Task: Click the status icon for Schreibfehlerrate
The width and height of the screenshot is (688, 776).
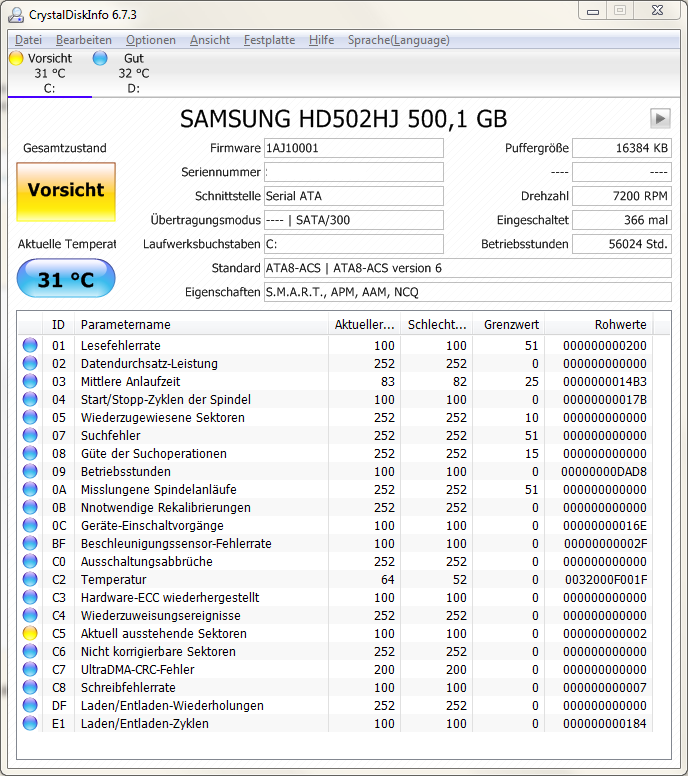Action: pyautogui.click(x=30, y=687)
